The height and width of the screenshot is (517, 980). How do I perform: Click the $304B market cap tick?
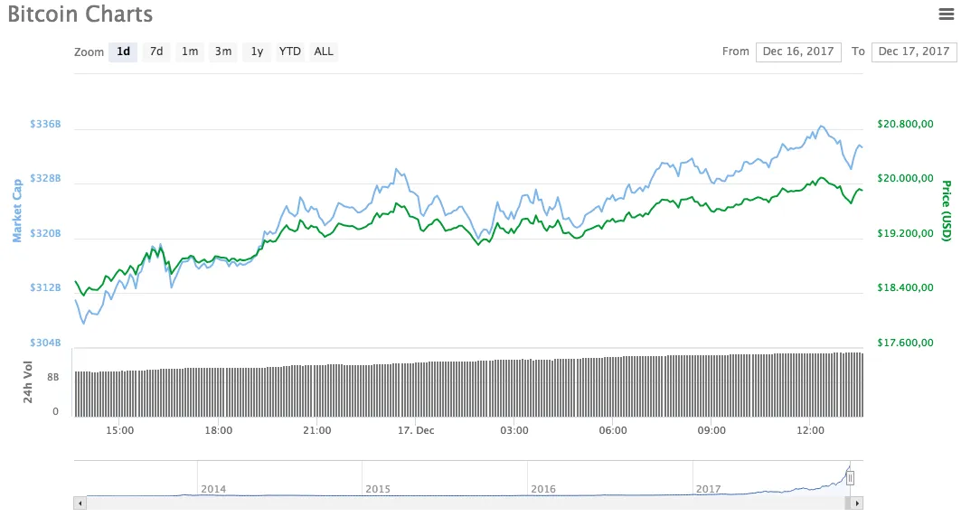(45, 343)
